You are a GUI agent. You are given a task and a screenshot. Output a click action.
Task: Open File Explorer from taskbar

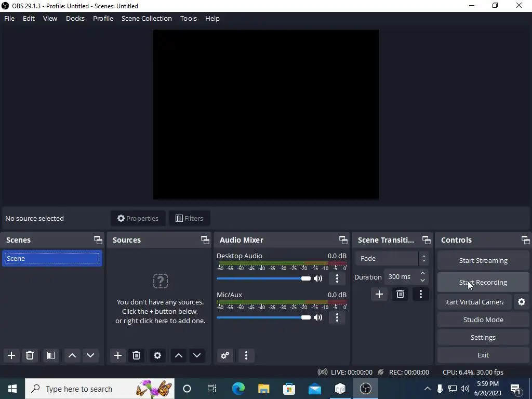(263, 389)
